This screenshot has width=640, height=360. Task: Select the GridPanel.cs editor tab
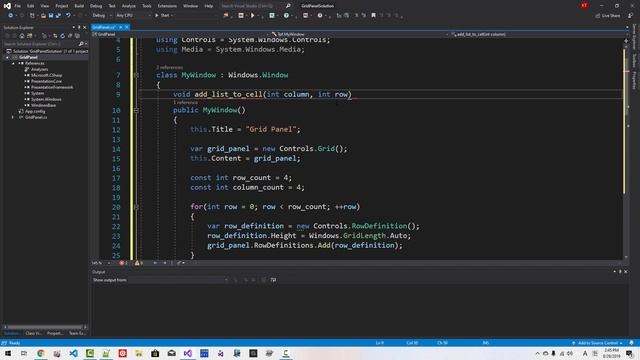104,27
